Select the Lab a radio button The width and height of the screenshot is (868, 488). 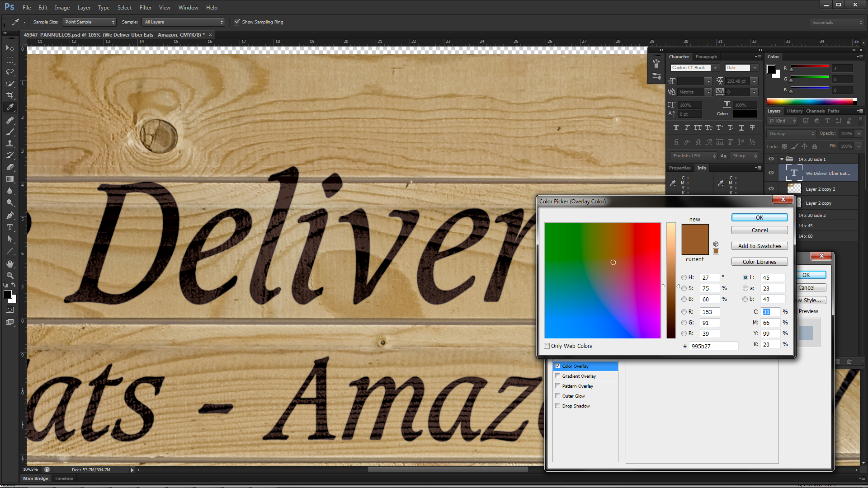pos(745,288)
